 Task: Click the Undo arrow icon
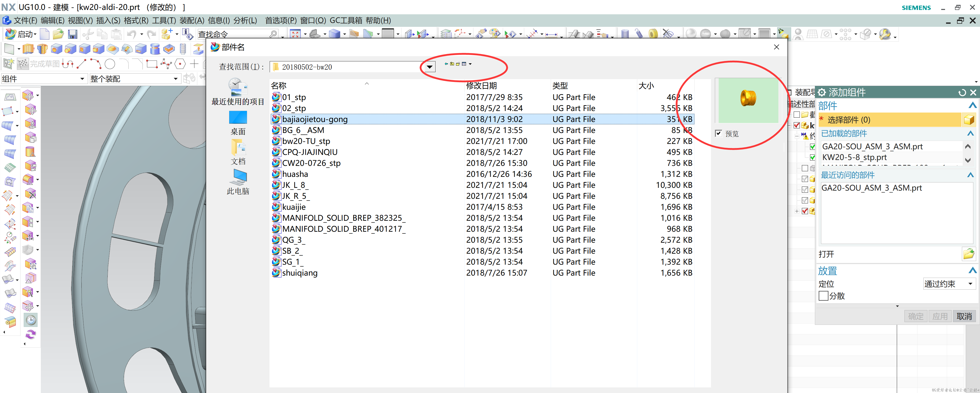click(x=132, y=34)
